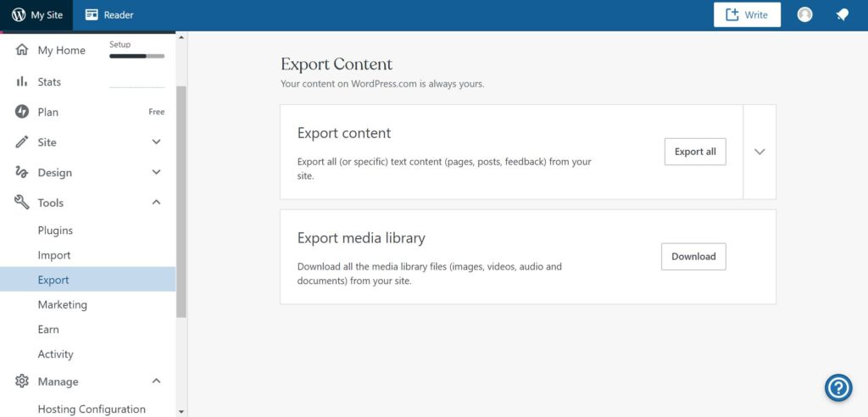Click the Site pencil icon
The image size is (868, 417).
21,142
